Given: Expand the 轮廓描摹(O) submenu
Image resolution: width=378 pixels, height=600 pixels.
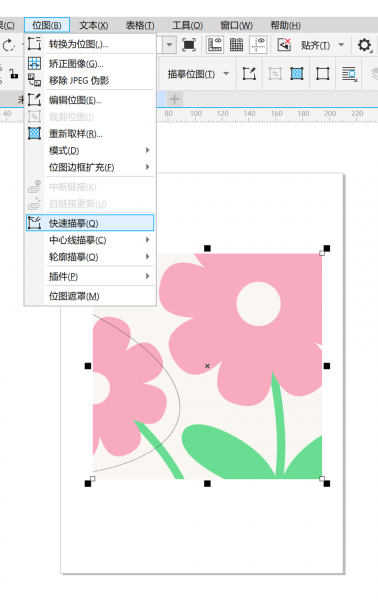Looking at the screenshot, I should [x=90, y=257].
